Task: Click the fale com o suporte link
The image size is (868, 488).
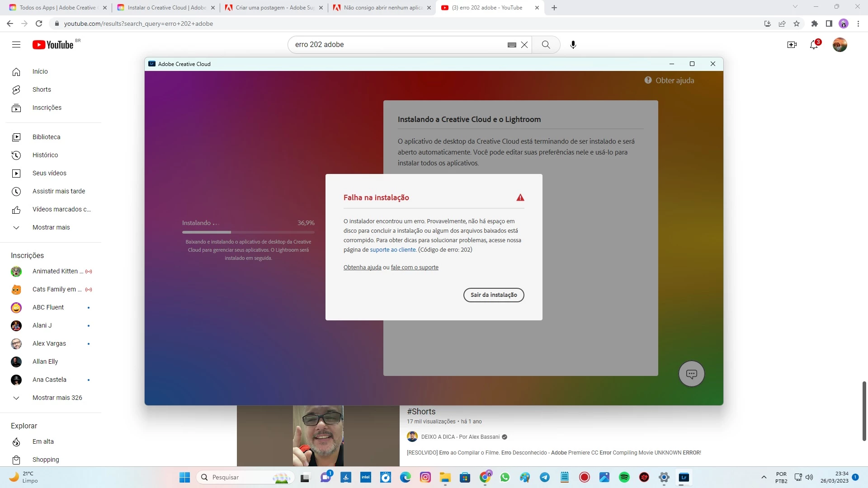Action: tap(414, 267)
